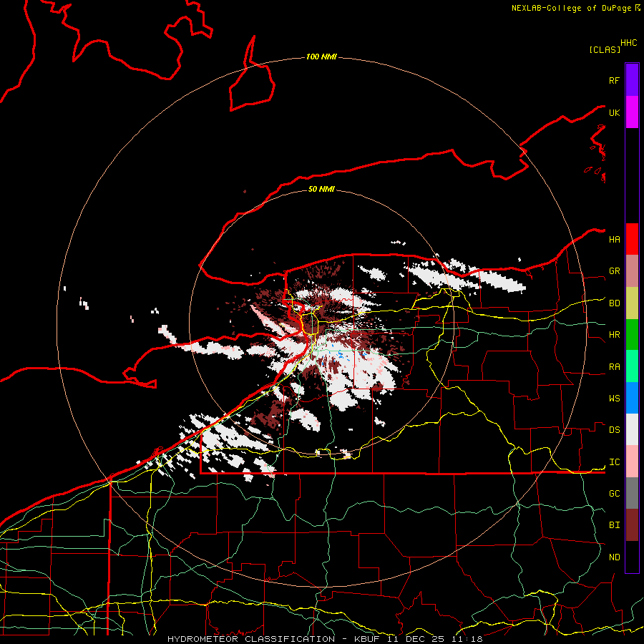Click the RF legend label
This screenshot has height=644, width=644.
[614, 80]
